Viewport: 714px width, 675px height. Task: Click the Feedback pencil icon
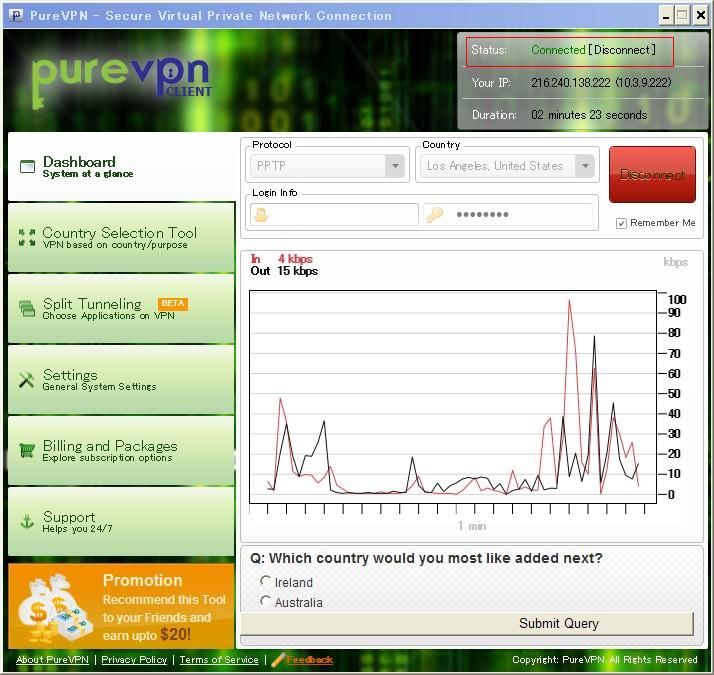pos(278,660)
